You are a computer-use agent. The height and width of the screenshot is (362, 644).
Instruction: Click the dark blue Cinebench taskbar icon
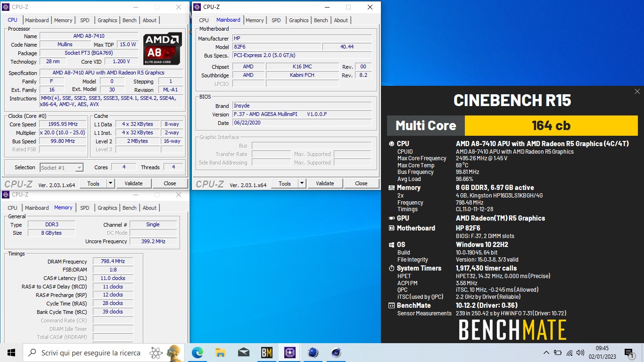pos(336,353)
